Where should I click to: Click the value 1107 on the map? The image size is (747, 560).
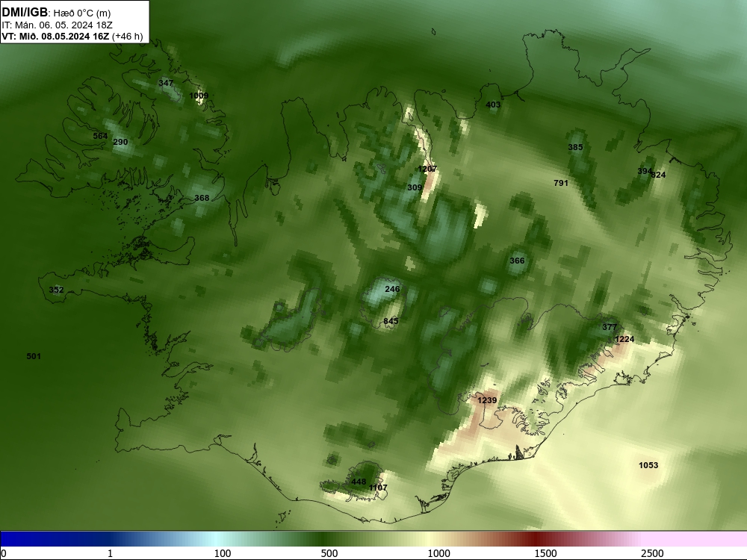[x=378, y=488]
